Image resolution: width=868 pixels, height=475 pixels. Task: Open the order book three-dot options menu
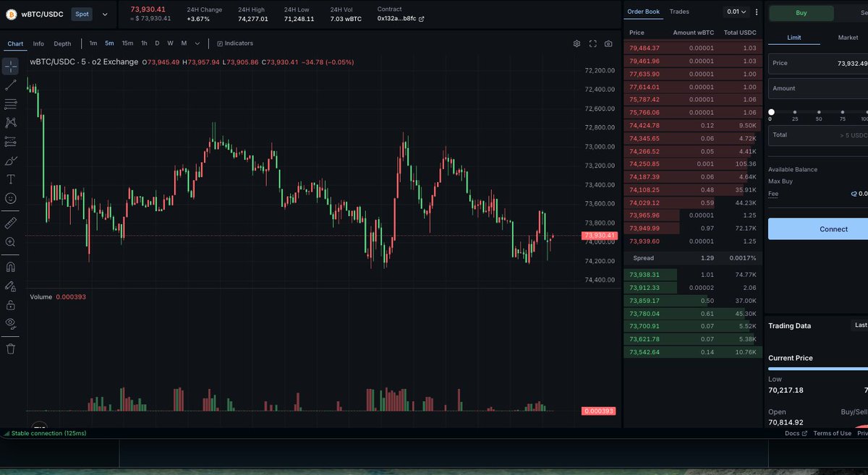[757, 12]
